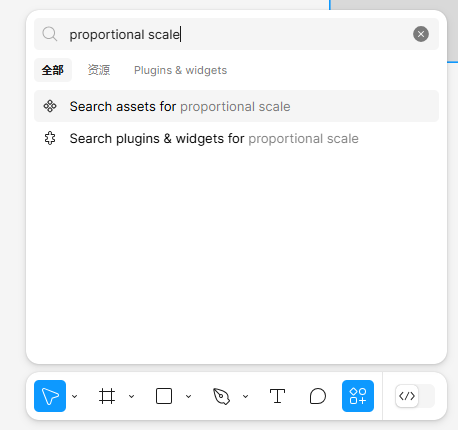Viewport: 458px width, 430px height.
Task: Expand Rectangle shape tools chevron
Action: pyautogui.click(x=189, y=396)
